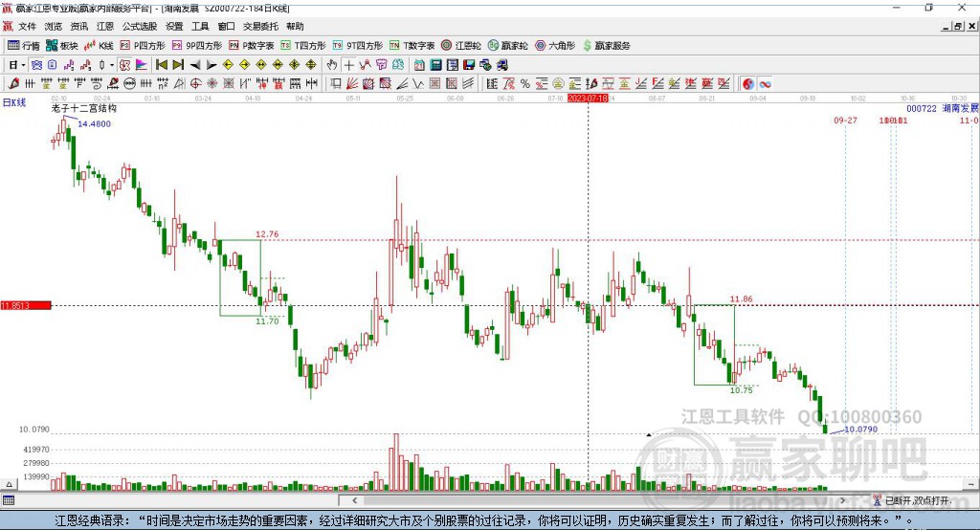Open the 9P四方形 tool
The width and height of the screenshot is (980, 530).
coord(197,46)
